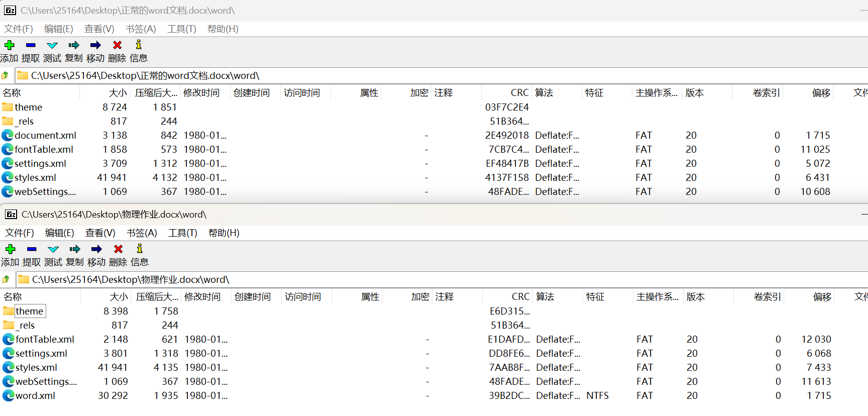868x416 pixels.
Task: Click the green Add (添加) icon in the 正常的word文档.docx window
Action: click(x=9, y=46)
